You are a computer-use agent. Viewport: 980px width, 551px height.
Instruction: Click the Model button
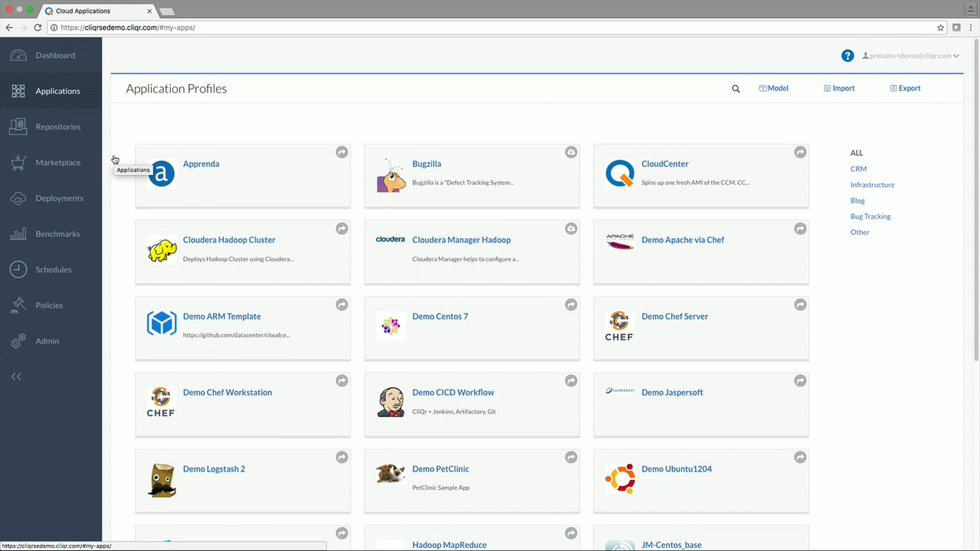pyautogui.click(x=774, y=88)
